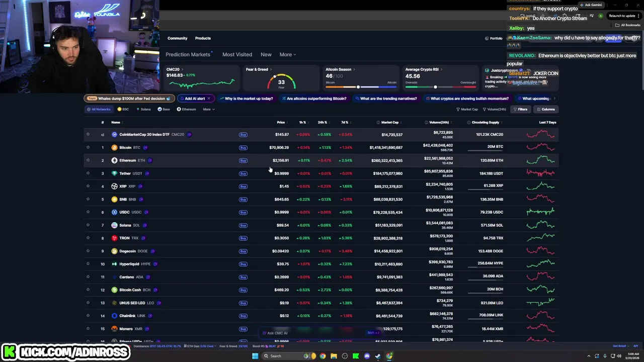Click the Ethereum coin logo icon
Viewport: 644px width, 362px height.
point(114,160)
